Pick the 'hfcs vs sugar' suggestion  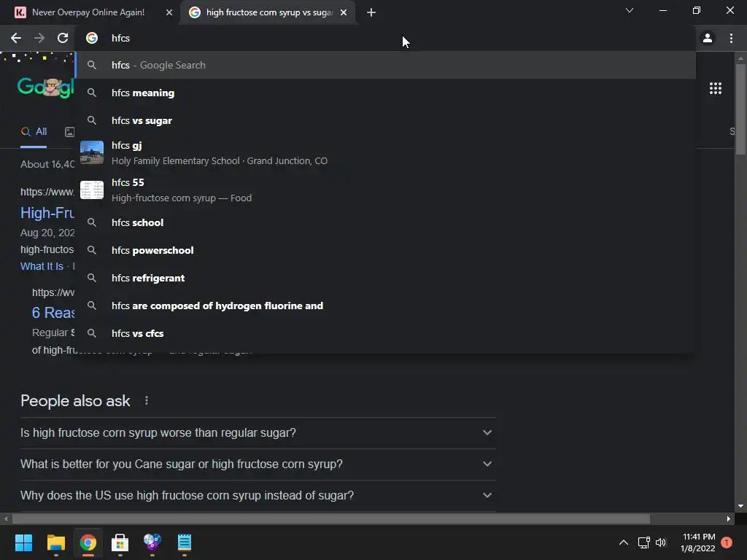click(x=386, y=120)
